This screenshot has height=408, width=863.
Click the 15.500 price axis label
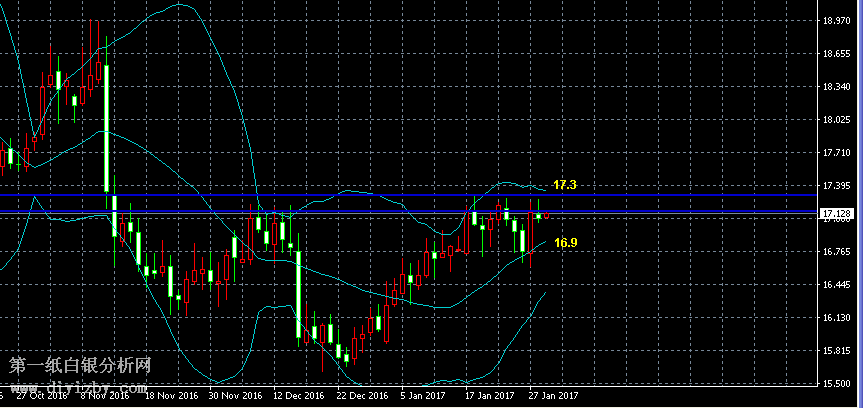pyautogui.click(x=836, y=384)
